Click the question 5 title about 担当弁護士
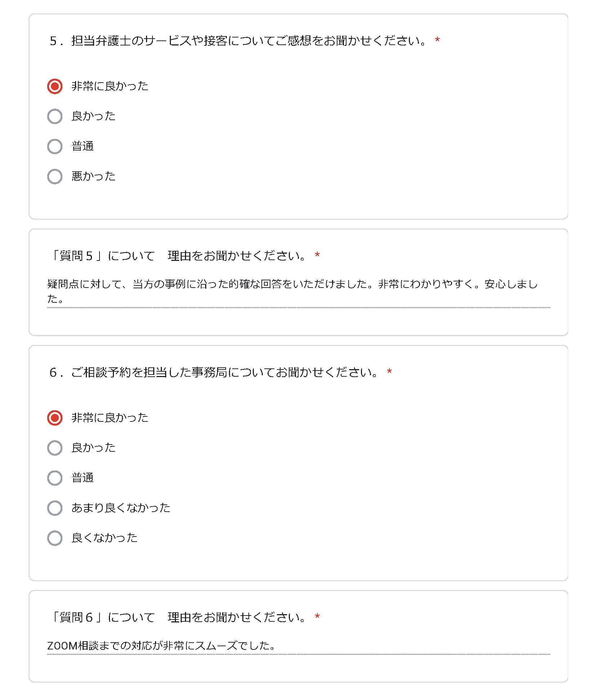This screenshot has height=700, width=596. tap(238, 41)
